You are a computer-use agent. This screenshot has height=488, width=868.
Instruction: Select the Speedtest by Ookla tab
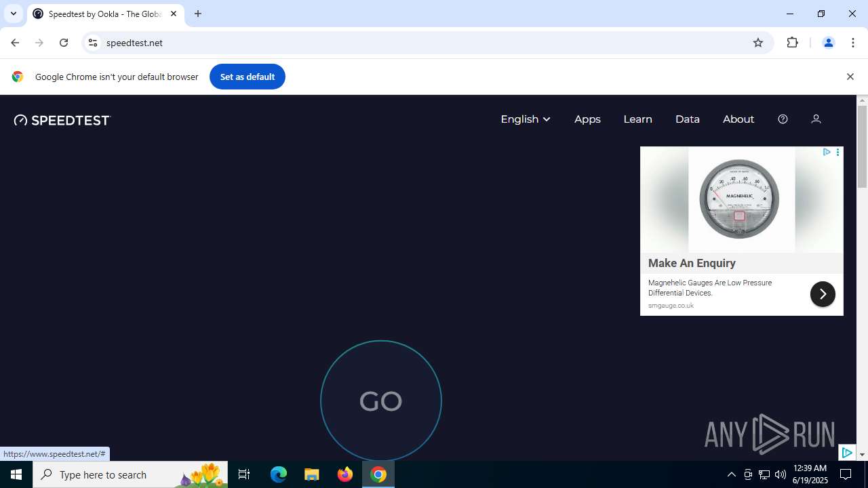105,14
